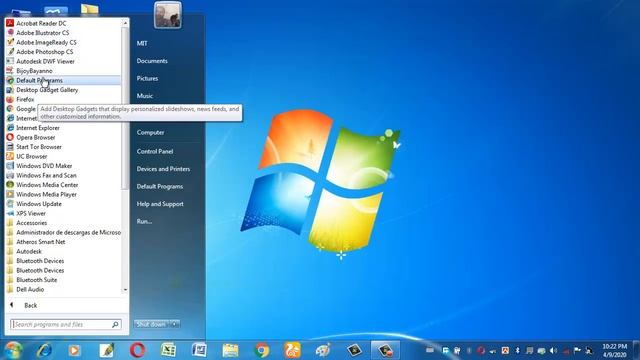Open Help and Support
The width and height of the screenshot is (640, 360).
coord(160,204)
